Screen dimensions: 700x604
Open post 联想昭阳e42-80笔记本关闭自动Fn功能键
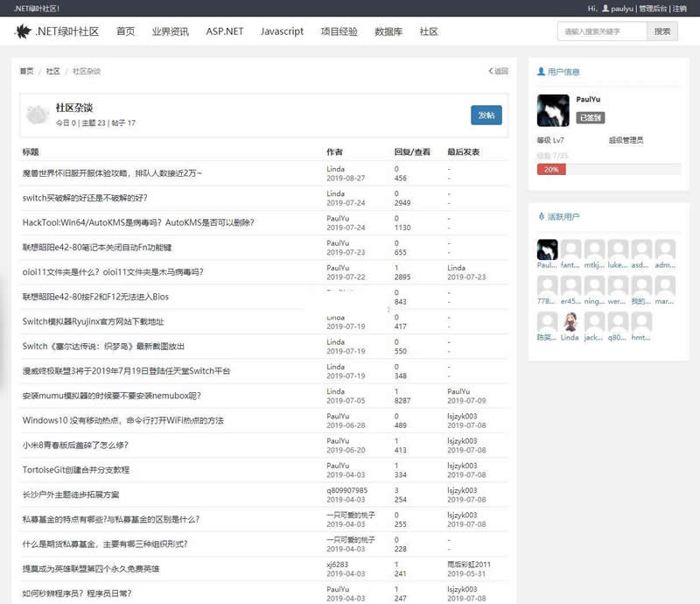point(97,248)
